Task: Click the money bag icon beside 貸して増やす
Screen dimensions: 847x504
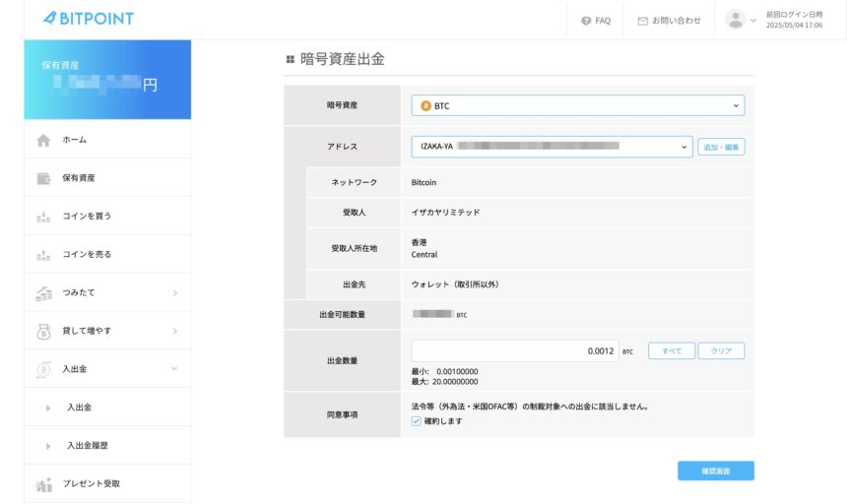Action: pos(43,332)
